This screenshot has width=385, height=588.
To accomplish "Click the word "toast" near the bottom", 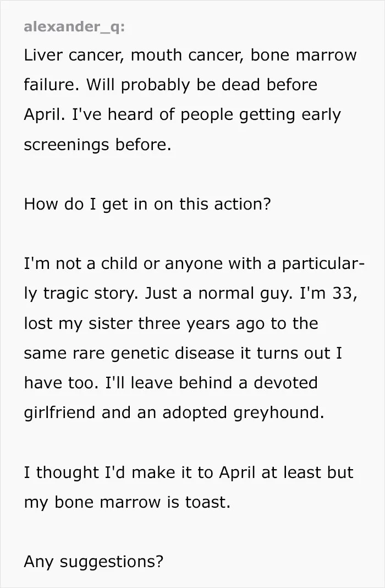I will coord(208,502).
